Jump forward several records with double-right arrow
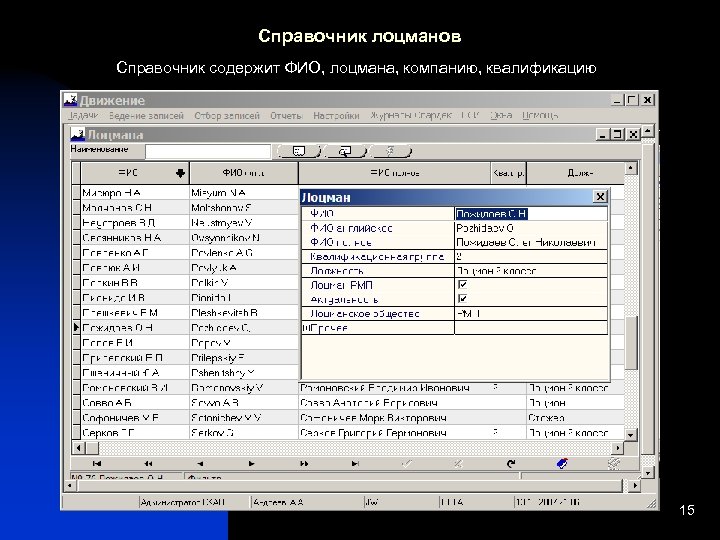Image resolution: width=720 pixels, height=540 pixels. [304, 464]
